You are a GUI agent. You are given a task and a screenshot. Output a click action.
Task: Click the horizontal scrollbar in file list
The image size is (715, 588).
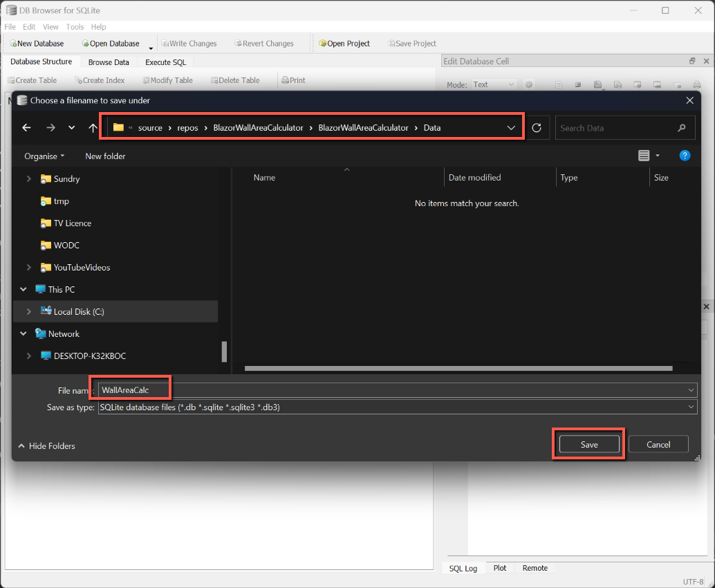point(458,369)
